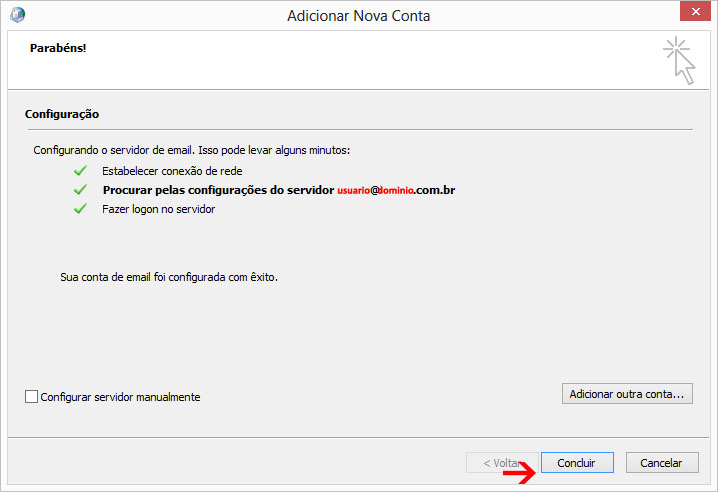Click the Cancelar button
The height and width of the screenshot is (492, 718).
[662, 463]
